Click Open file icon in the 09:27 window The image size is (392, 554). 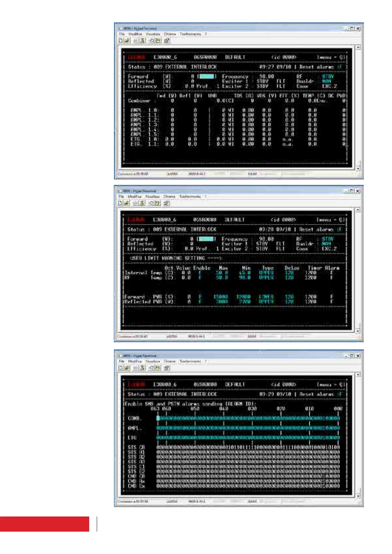127,40
